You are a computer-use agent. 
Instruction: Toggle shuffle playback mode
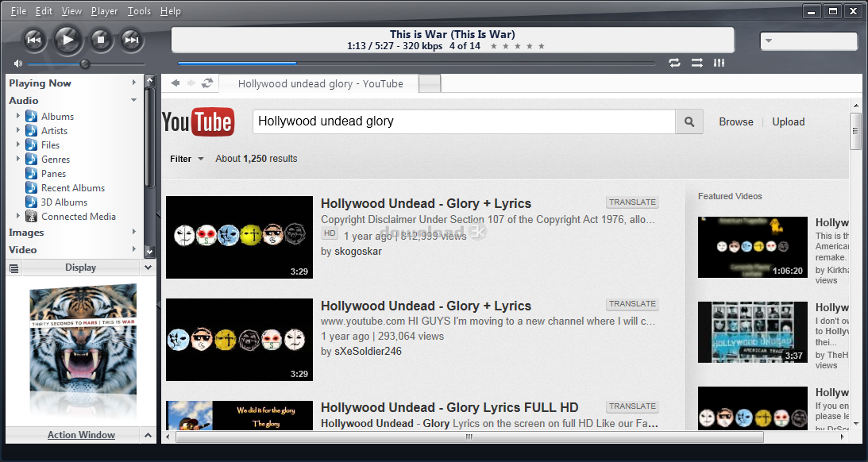pos(697,63)
